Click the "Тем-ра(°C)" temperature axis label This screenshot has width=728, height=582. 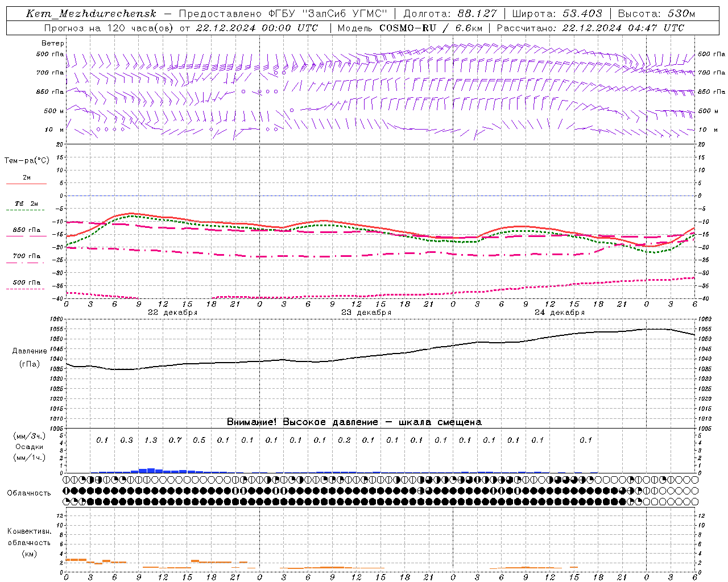27,161
